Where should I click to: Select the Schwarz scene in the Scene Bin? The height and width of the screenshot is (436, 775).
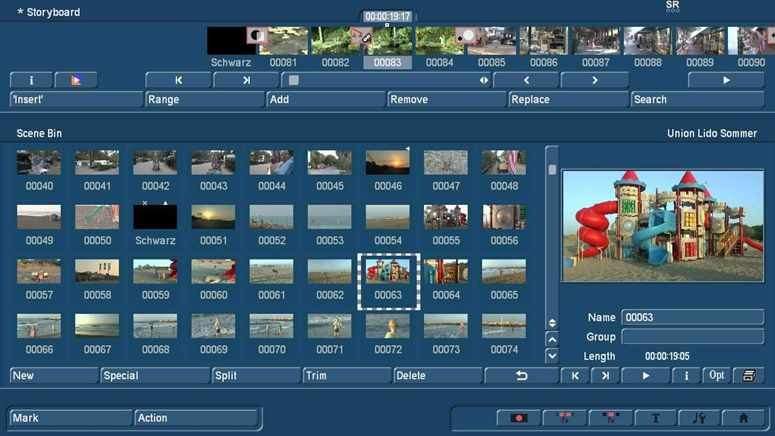tap(155, 218)
